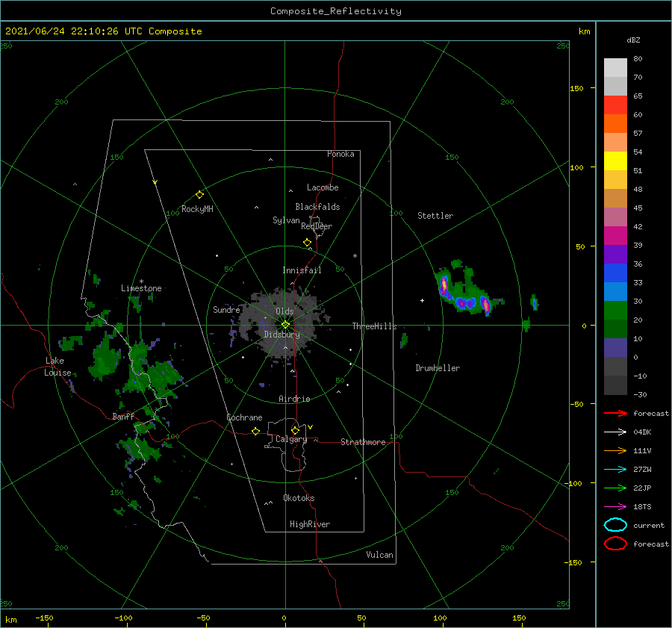
Task: Click the ThreeHills label
Action: click(374, 326)
